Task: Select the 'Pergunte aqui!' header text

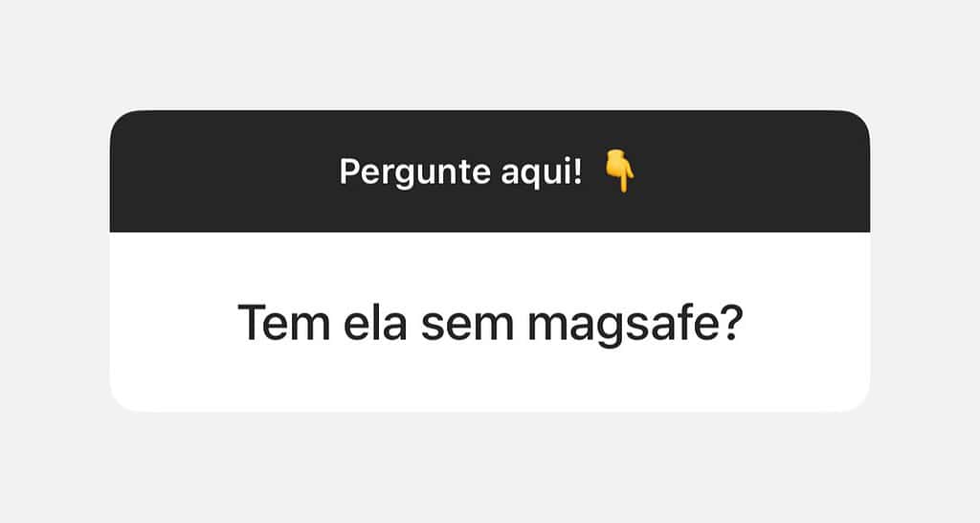Action: (x=460, y=171)
